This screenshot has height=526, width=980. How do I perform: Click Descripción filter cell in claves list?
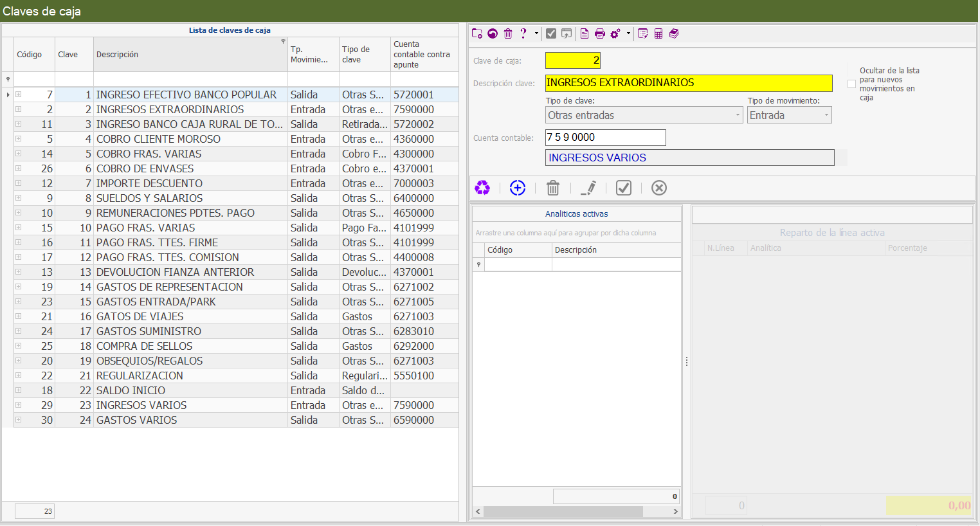[x=190, y=80]
